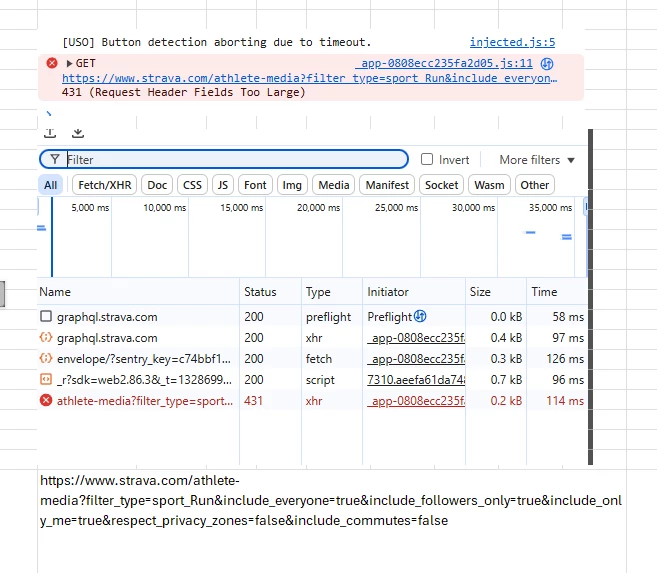657x573 pixels.
Task: Select the Font filter
Action: pos(255,185)
